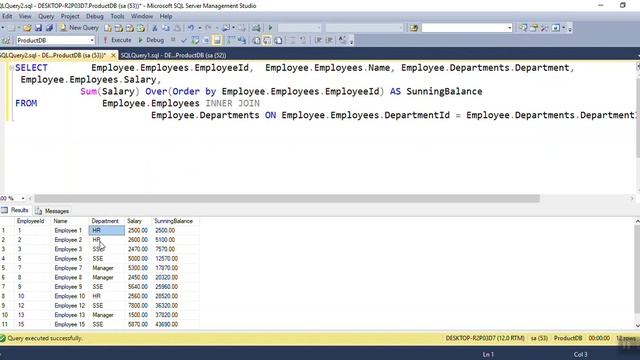Open the Find combo box dropdown
The image size is (640, 360).
(x=509, y=28)
